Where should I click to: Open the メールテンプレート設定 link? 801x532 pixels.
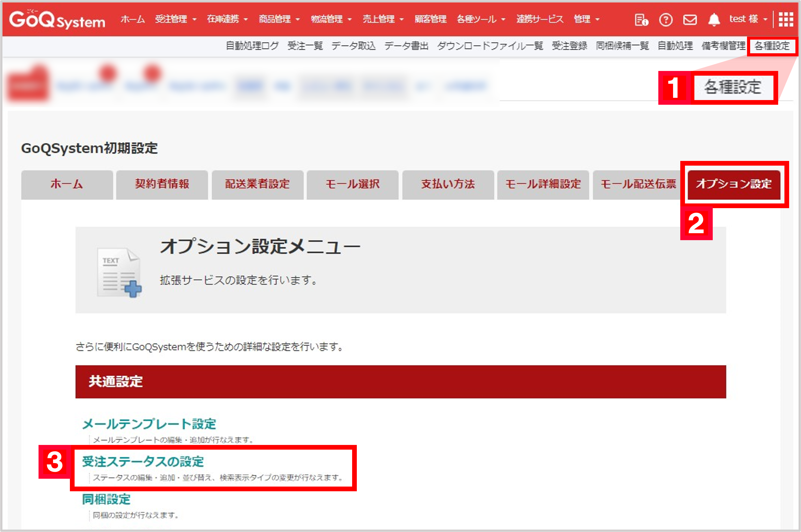149,424
